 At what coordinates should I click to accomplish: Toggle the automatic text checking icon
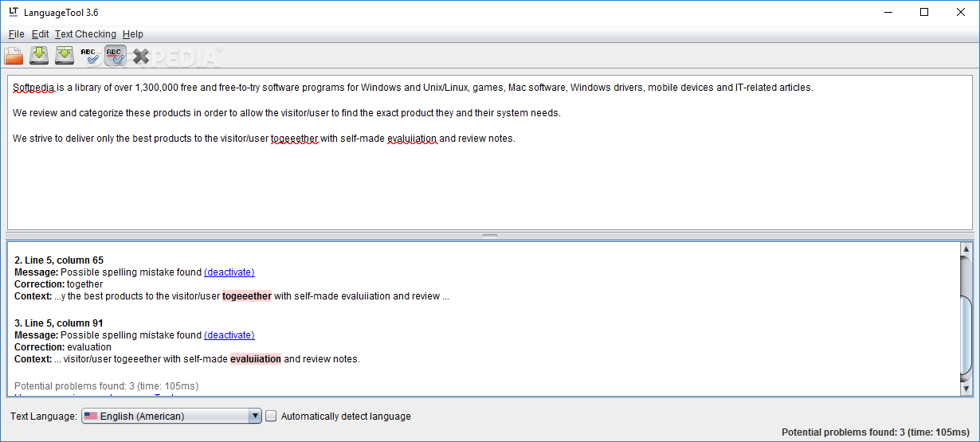pyautogui.click(x=116, y=56)
